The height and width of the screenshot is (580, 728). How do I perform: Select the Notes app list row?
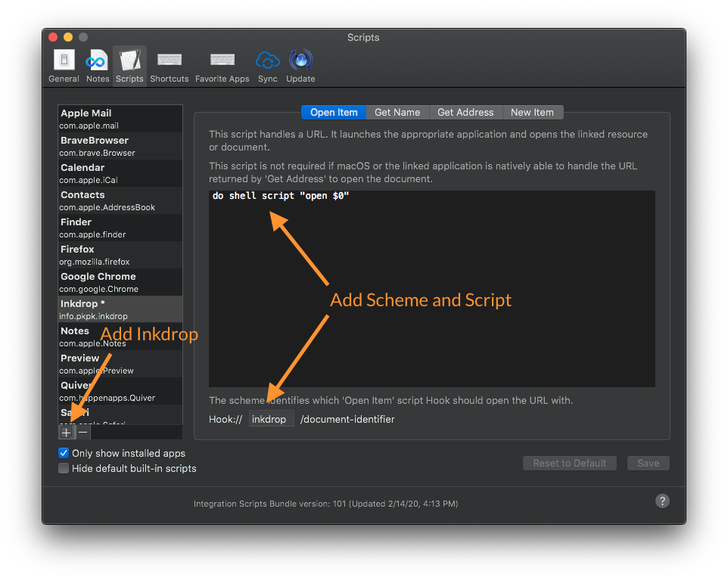point(120,337)
